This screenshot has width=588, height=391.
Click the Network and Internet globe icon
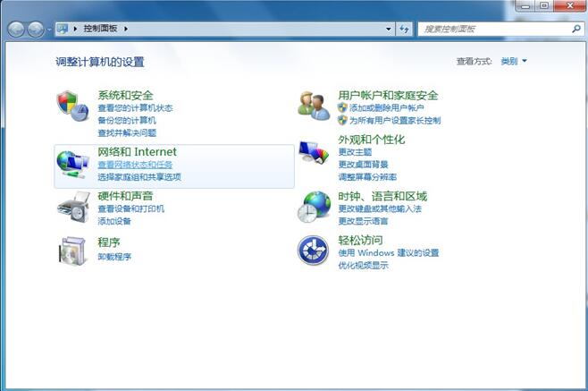click(71, 164)
